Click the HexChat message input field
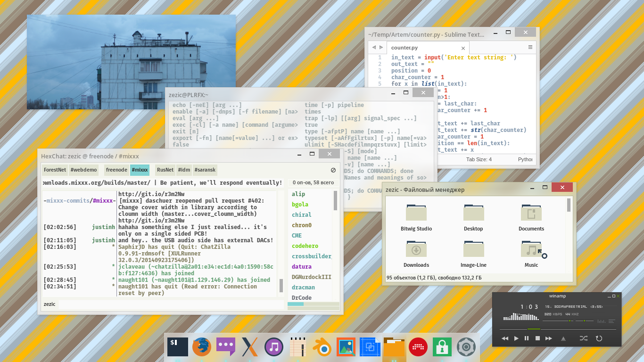Viewport: 644px width, 362px height. [x=171, y=304]
